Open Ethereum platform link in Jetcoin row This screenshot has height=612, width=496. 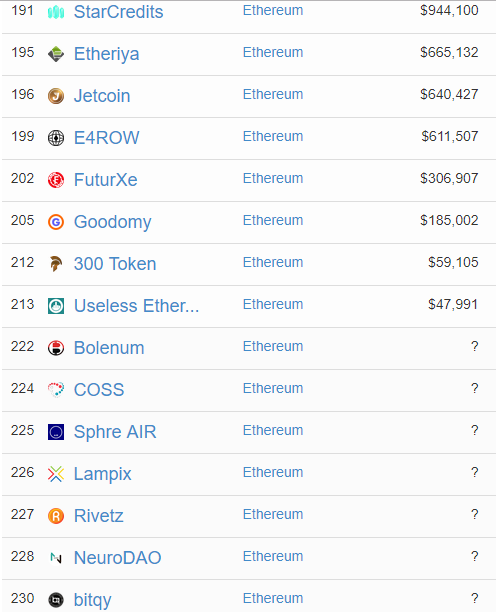coord(273,94)
